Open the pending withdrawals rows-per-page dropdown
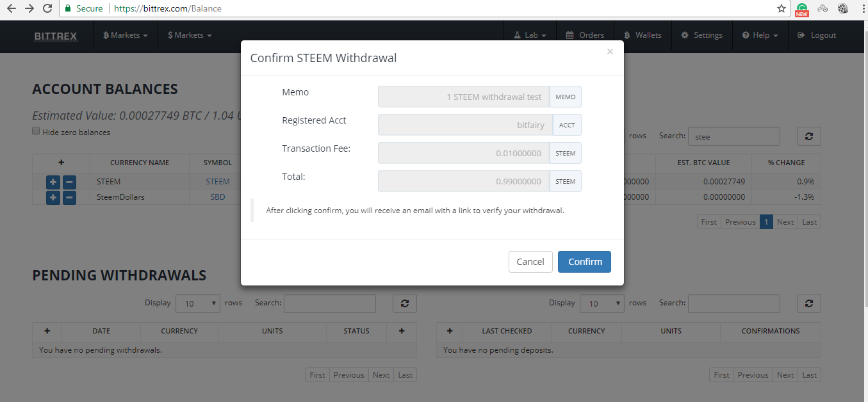 pyautogui.click(x=198, y=303)
